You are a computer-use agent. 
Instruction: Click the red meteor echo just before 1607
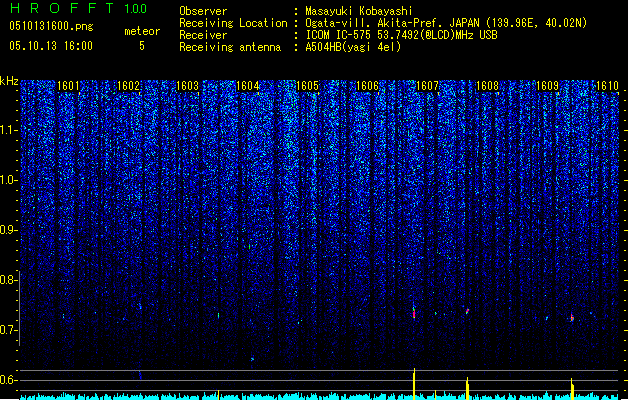(x=414, y=313)
